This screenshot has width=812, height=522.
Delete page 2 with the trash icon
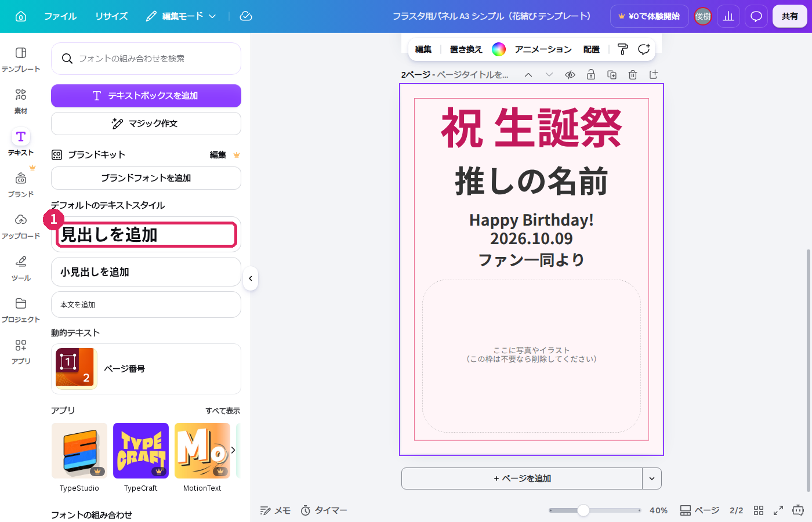click(x=633, y=75)
